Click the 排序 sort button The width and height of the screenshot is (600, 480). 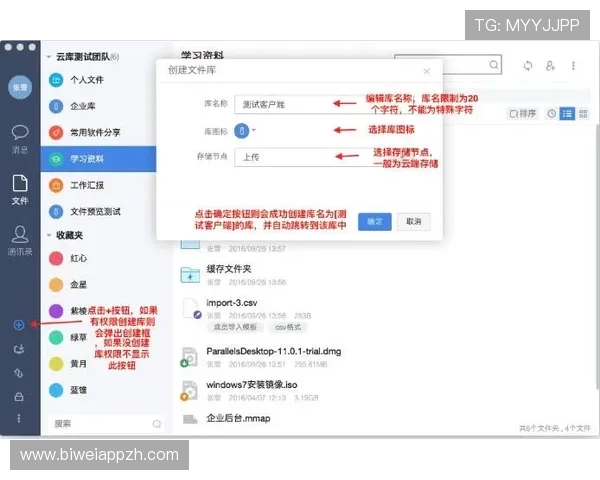[x=523, y=114]
